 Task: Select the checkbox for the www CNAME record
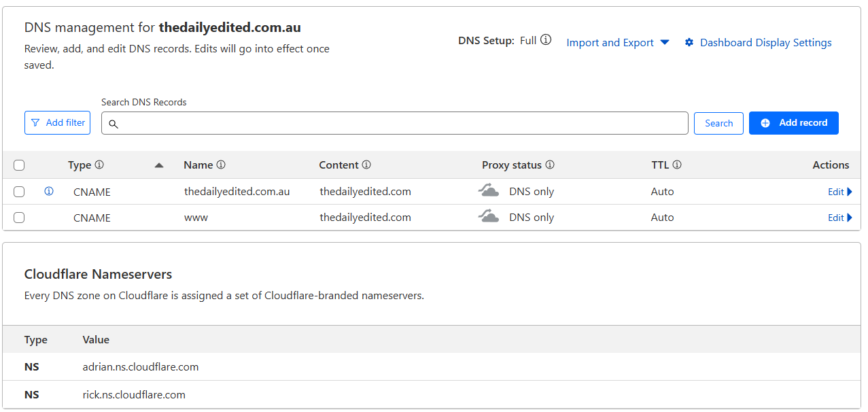pyautogui.click(x=19, y=218)
